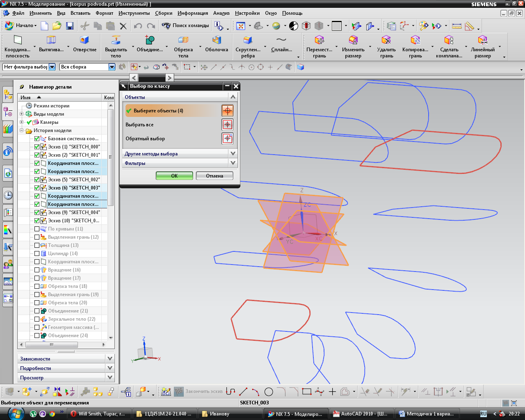Image resolution: width=525 pixels, height=420 pixels.
Task: Expand the Виды модели tree node
Action: (x=22, y=114)
